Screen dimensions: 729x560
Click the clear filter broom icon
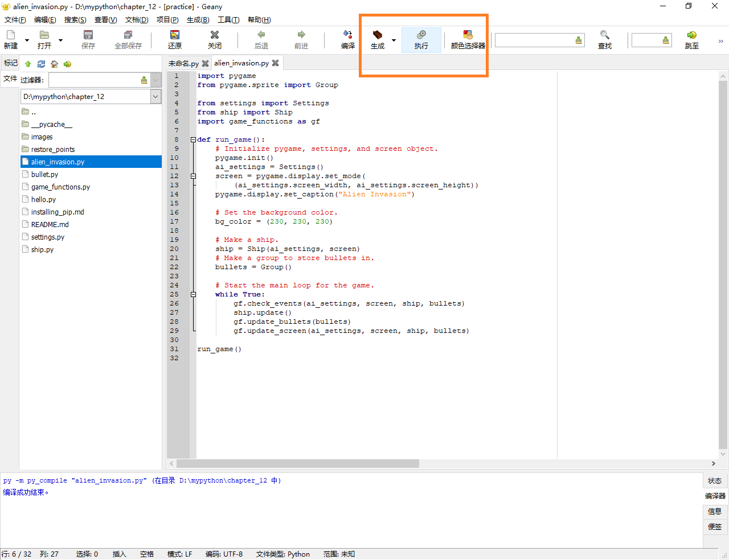144,80
